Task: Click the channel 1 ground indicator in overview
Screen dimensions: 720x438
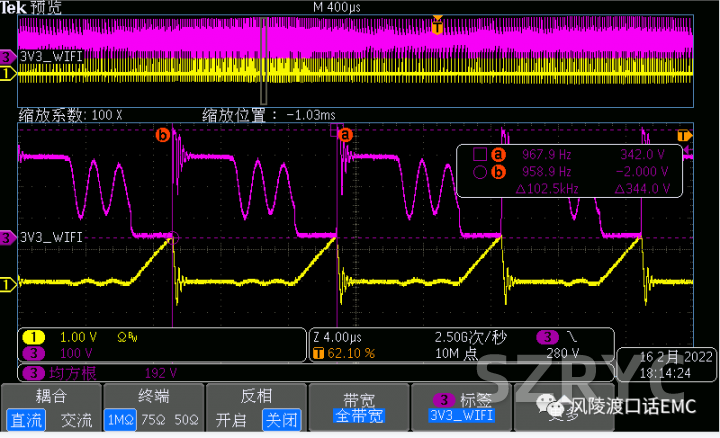Action: 8,74
